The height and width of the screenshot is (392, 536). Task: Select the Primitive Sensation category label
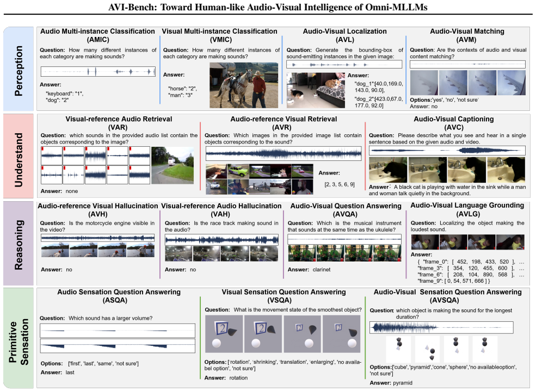click(19, 342)
